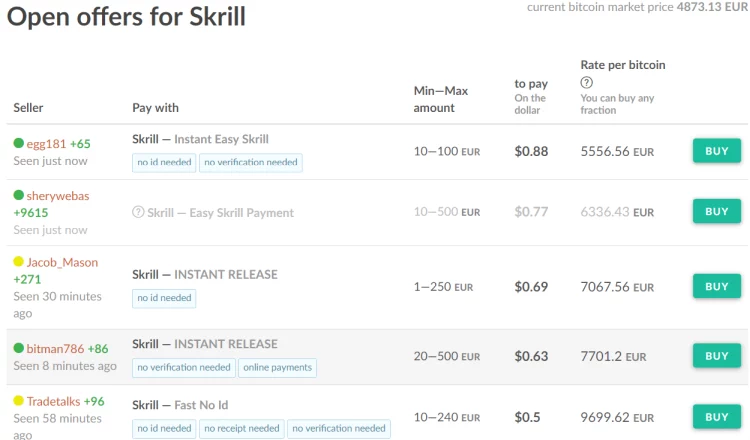The height and width of the screenshot is (440, 750).
Task: Click green status dot next to bitman786
Action: pyautogui.click(x=19, y=348)
